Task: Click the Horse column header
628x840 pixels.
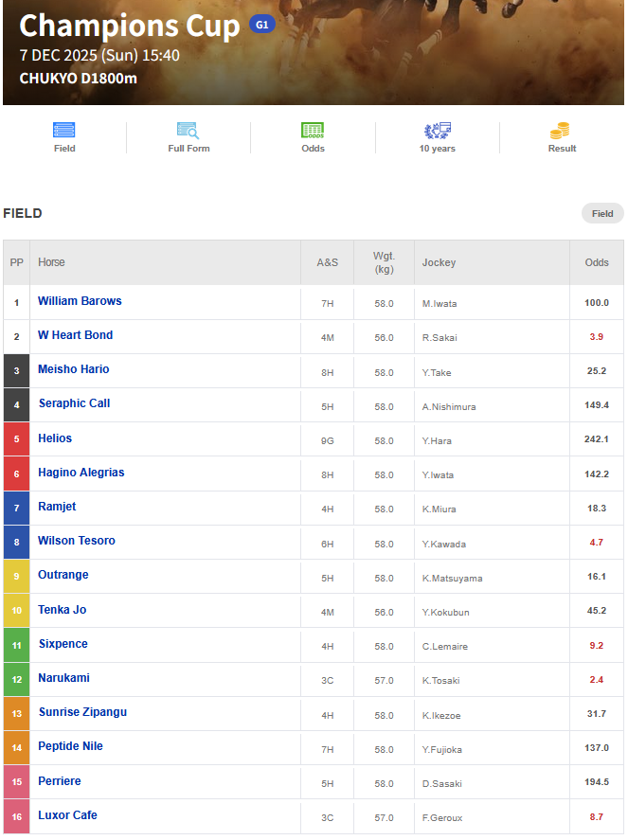Action: [165, 262]
